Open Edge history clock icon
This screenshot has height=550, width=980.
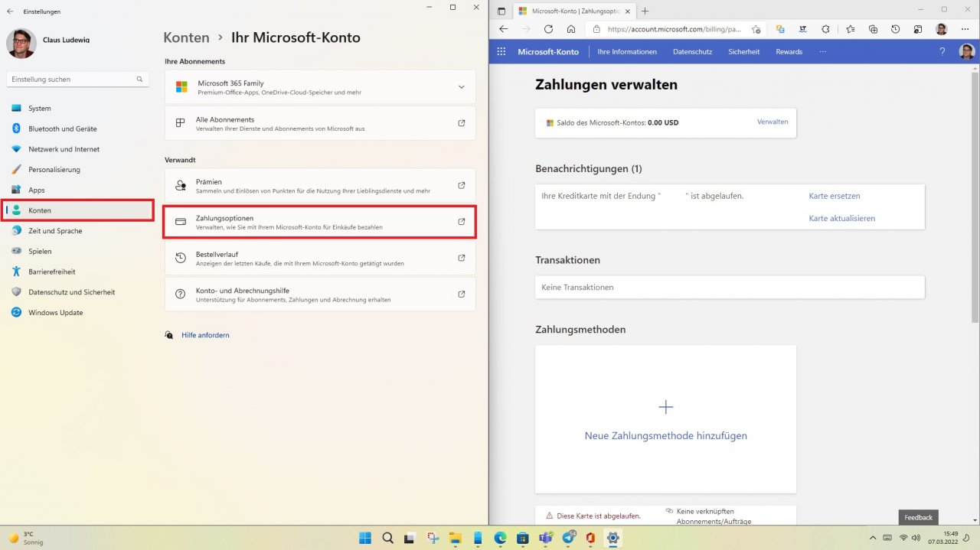pyautogui.click(x=896, y=29)
